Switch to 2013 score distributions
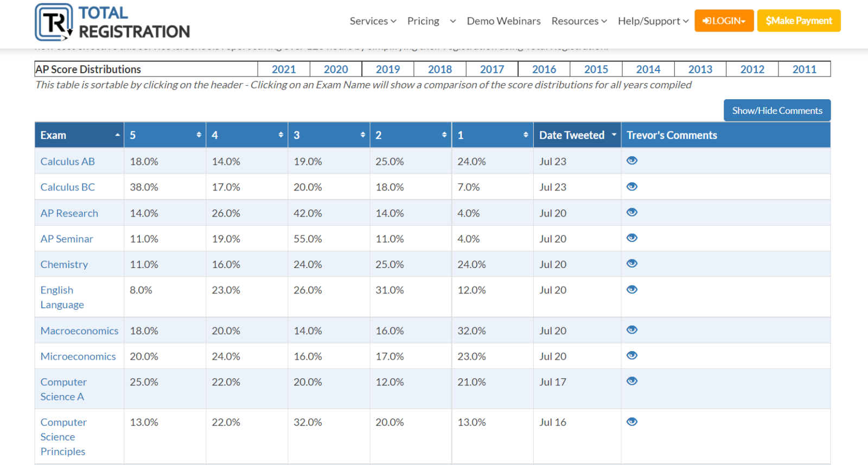The image size is (868, 465). (700, 69)
